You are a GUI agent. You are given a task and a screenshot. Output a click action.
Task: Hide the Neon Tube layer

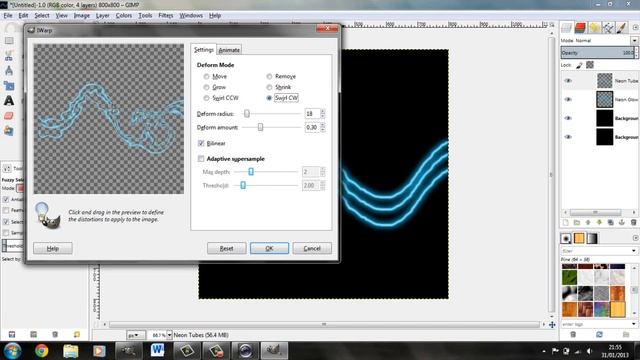pos(568,81)
